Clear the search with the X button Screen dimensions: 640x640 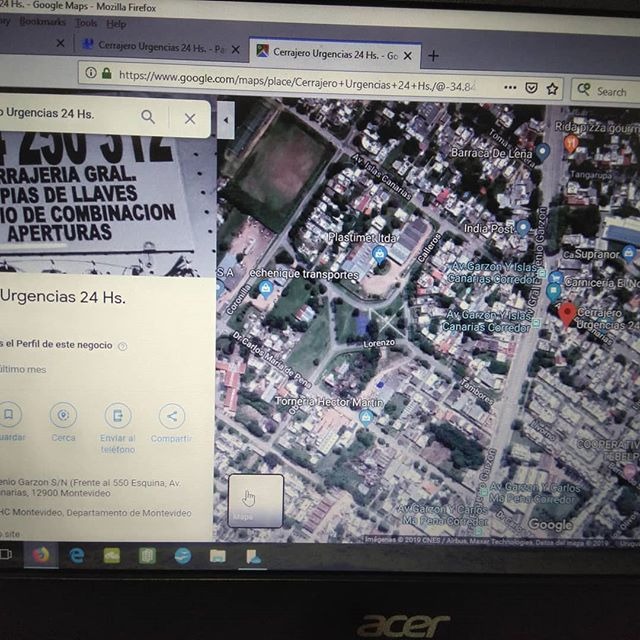[190, 118]
